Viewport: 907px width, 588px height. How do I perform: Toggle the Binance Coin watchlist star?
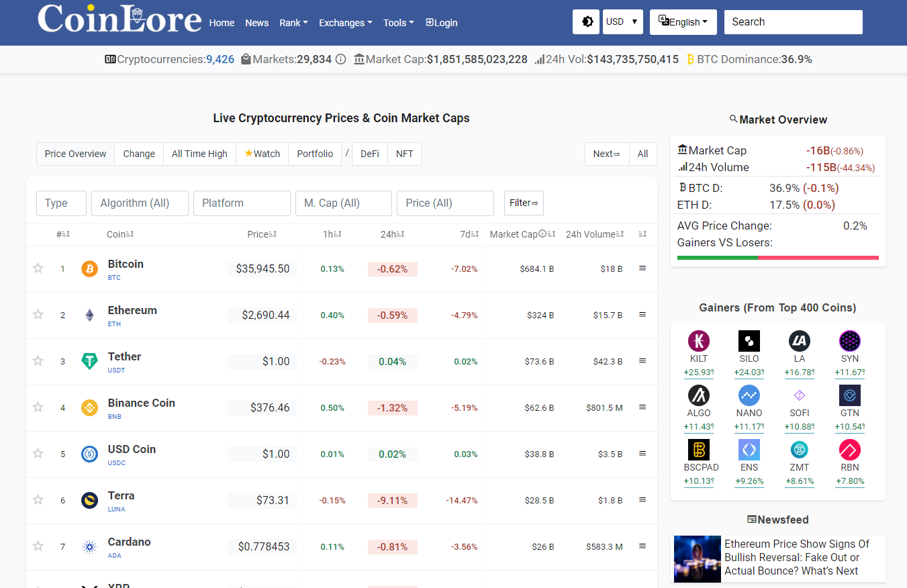(x=38, y=407)
